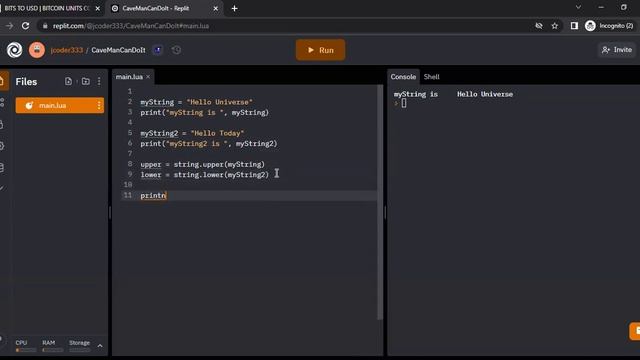Click the CaveManCanDoIt repl name

tap(118, 50)
